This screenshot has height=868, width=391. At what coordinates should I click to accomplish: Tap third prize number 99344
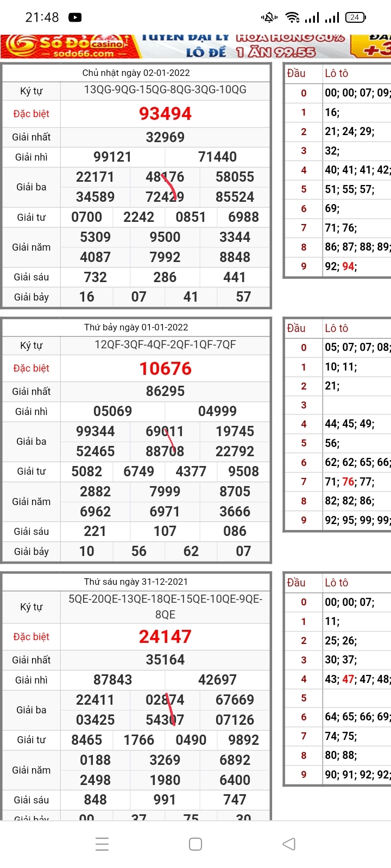coord(95,431)
